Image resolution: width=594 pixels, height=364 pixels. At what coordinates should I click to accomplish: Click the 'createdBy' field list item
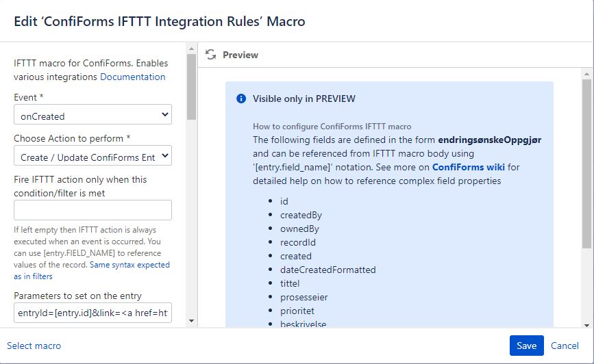point(301,216)
